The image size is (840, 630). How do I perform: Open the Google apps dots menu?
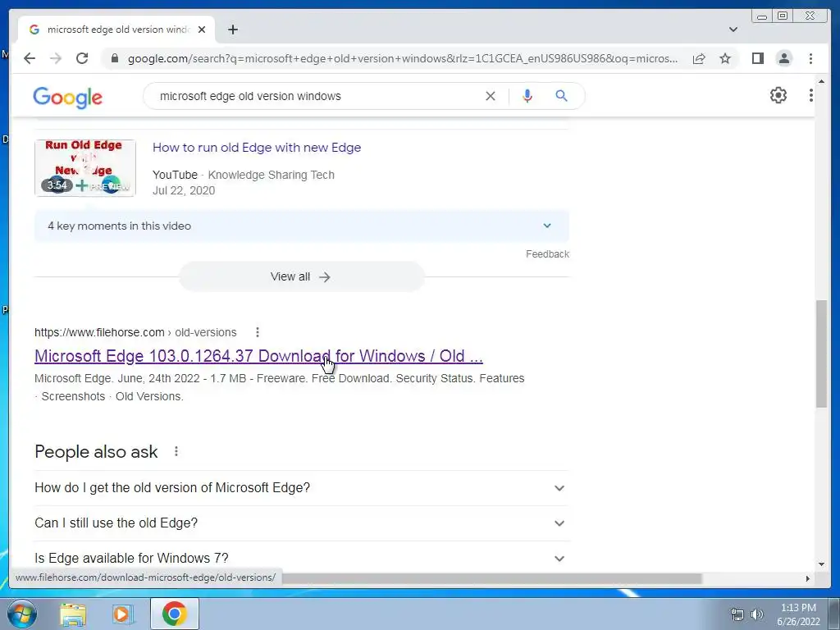[x=810, y=95]
